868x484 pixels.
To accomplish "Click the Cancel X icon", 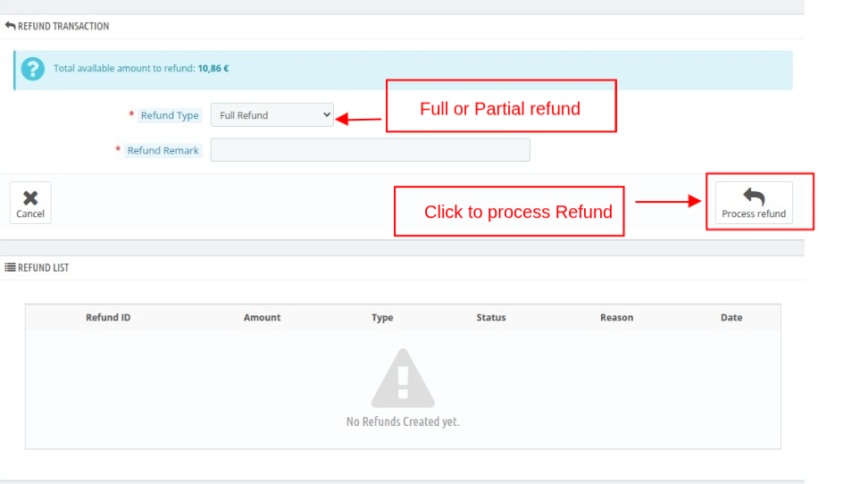I will tap(30, 197).
